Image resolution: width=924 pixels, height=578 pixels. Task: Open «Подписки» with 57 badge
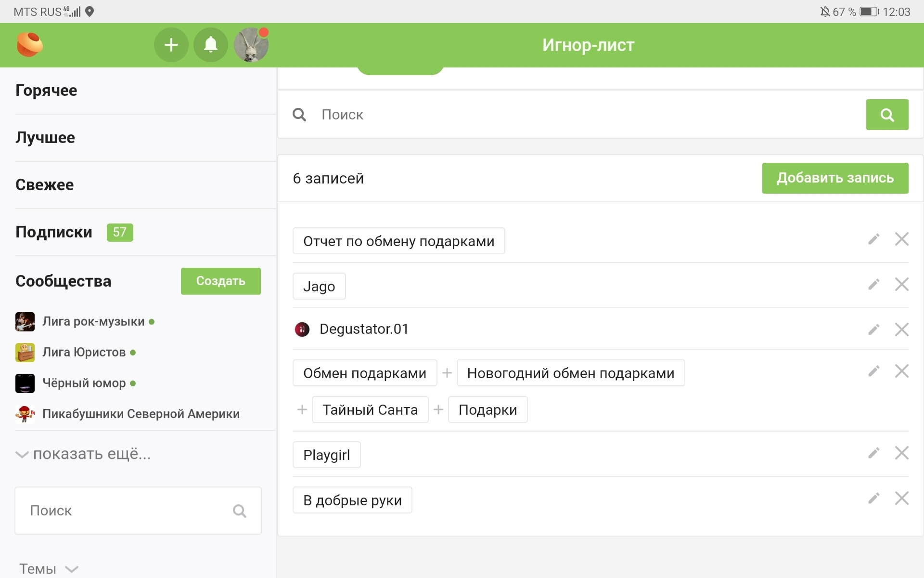(x=54, y=232)
